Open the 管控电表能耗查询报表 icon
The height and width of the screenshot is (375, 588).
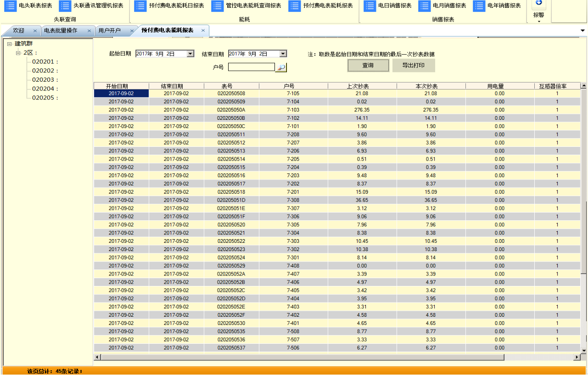click(218, 6)
